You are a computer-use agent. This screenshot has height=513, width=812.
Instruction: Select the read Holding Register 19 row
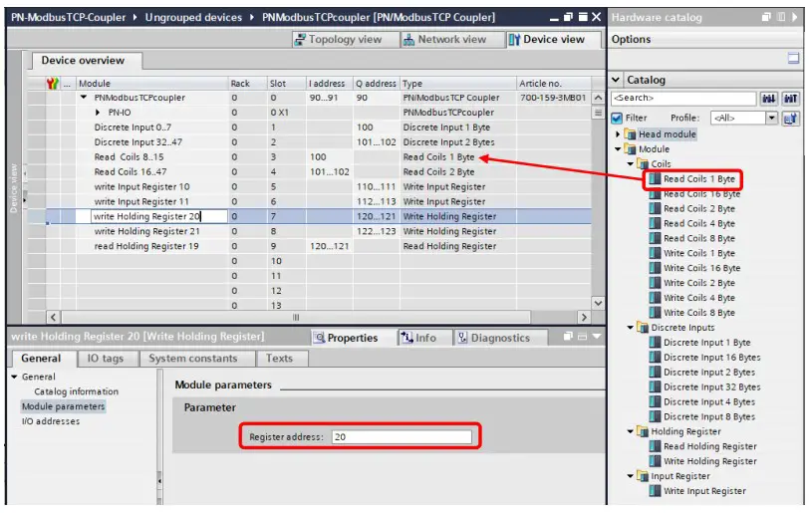tap(309, 246)
